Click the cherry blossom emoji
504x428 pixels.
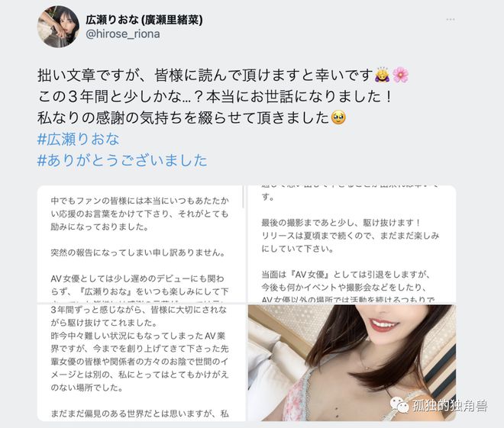click(x=400, y=75)
